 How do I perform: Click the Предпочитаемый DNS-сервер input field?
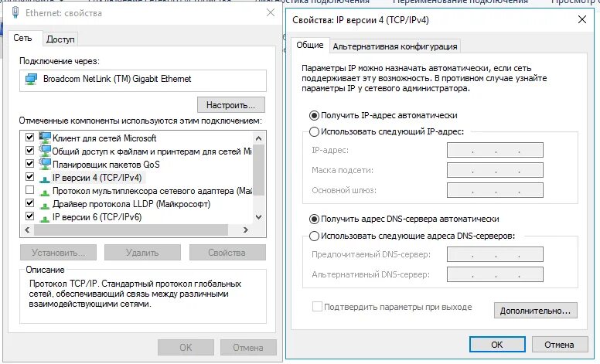click(x=495, y=254)
